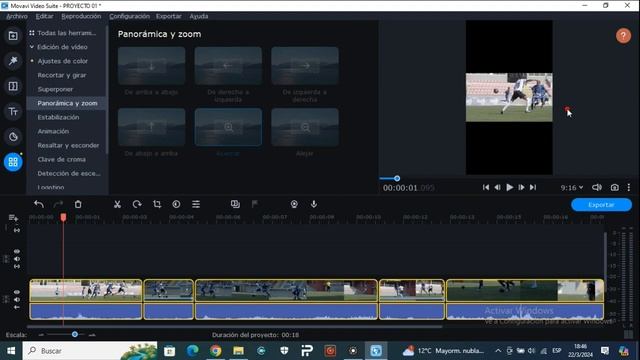
Task: Select Superponer tool
Action: (55, 89)
